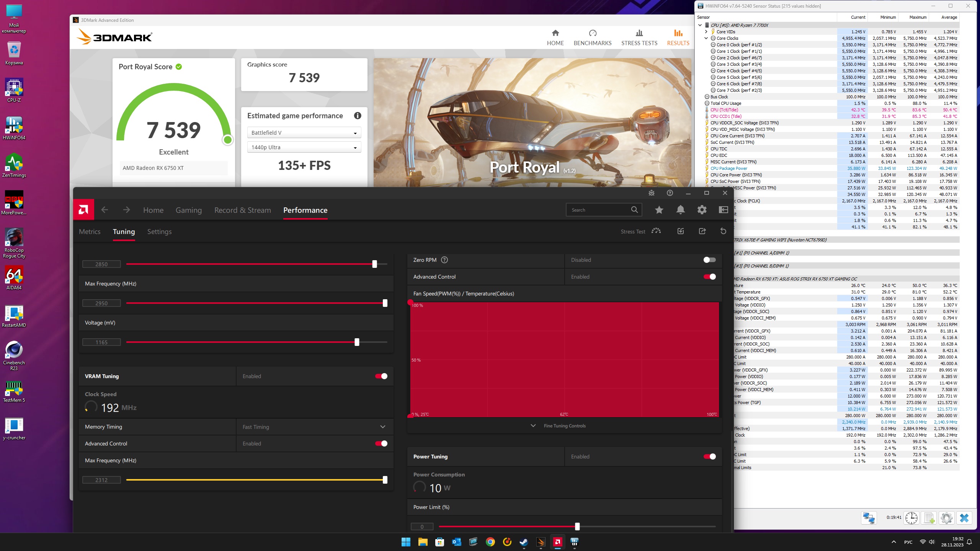The width and height of the screenshot is (980, 551).
Task: Disable the VRAM Tuning toggle
Action: (x=381, y=376)
